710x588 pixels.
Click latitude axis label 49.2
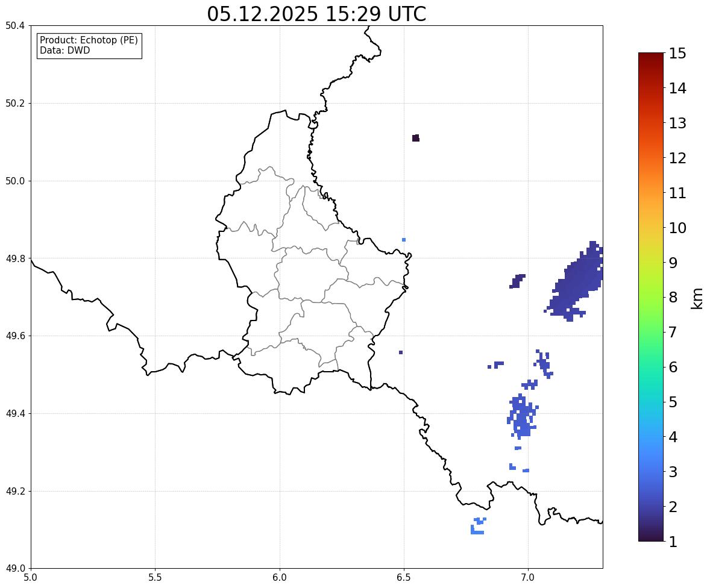tap(15, 491)
